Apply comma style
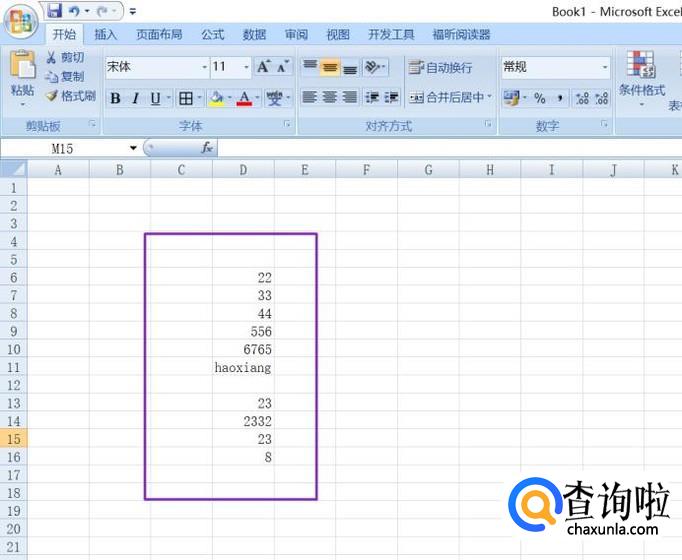Image resolution: width=682 pixels, height=560 pixels. [560, 98]
